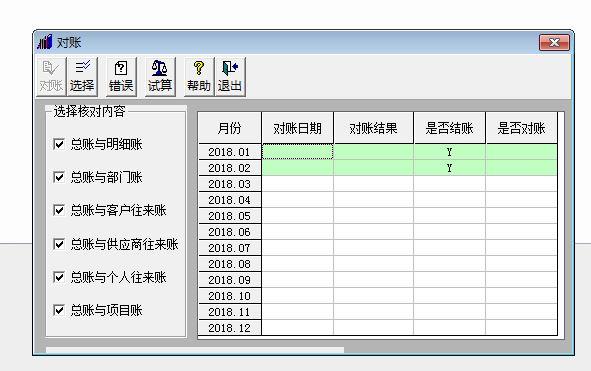Toggle 总账与部门账 checkbox
The width and height of the screenshot is (591, 371).
[59, 177]
